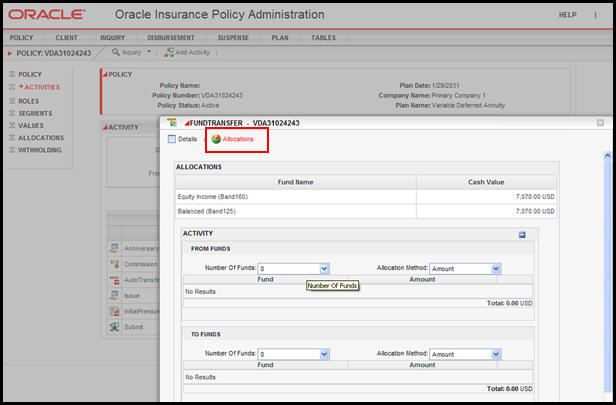Select VALUES in the sidebar
The width and height of the screenshot is (616, 405).
31,125
